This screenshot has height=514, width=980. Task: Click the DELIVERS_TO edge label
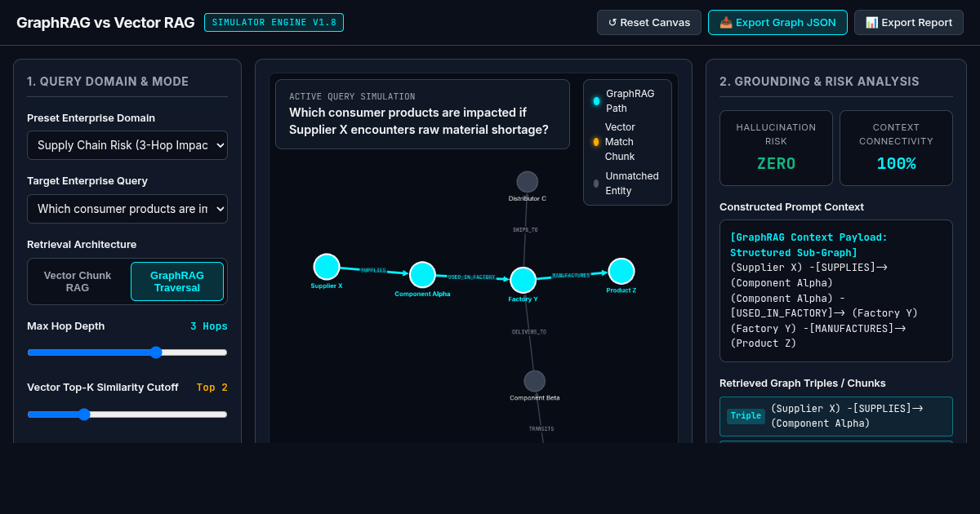click(x=529, y=332)
